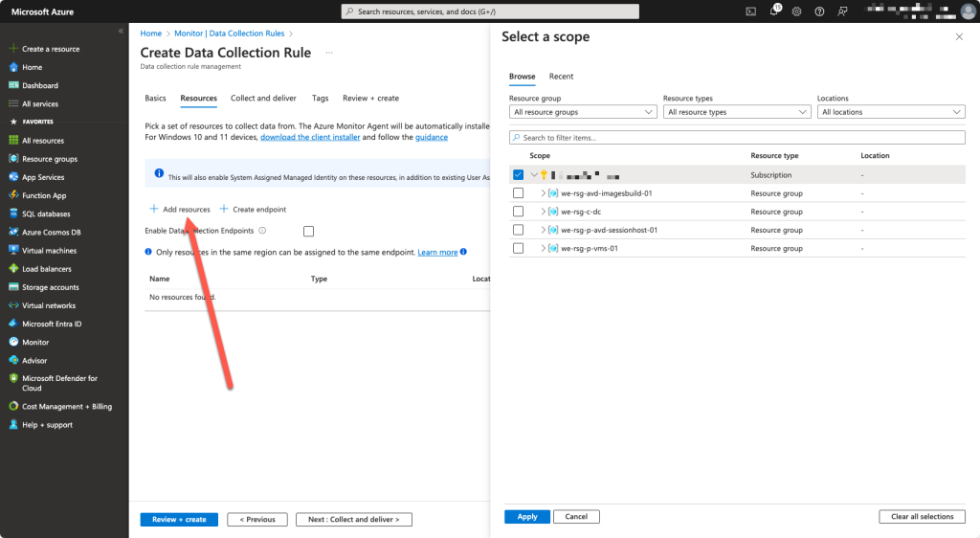Click Clear all selections button
This screenshot has width=980, height=538.
pyautogui.click(x=922, y=517)
